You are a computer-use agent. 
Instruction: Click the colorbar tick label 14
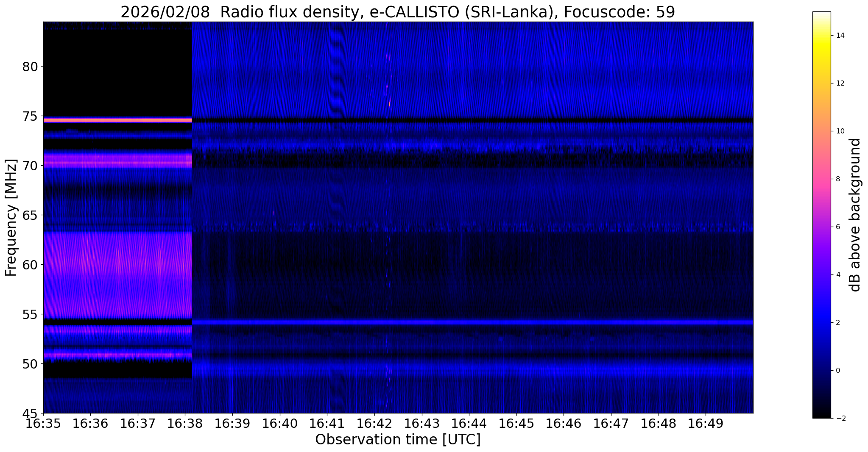pos(840,36)
